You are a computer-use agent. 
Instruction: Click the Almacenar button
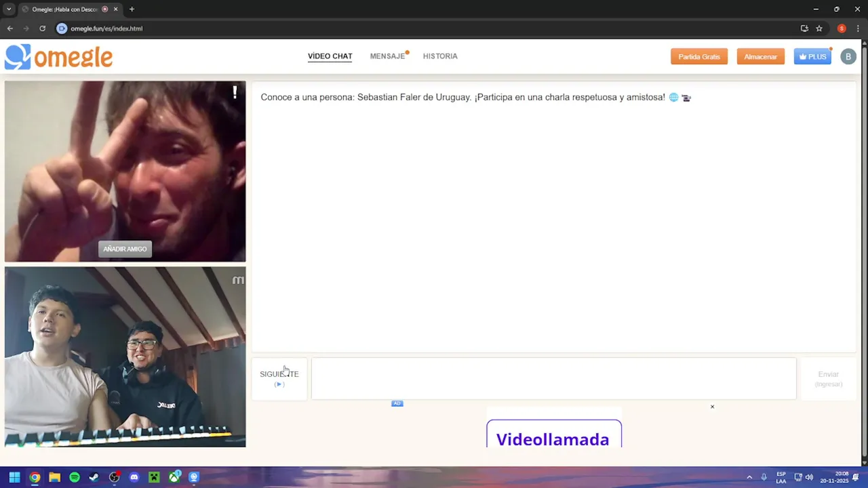760,56
